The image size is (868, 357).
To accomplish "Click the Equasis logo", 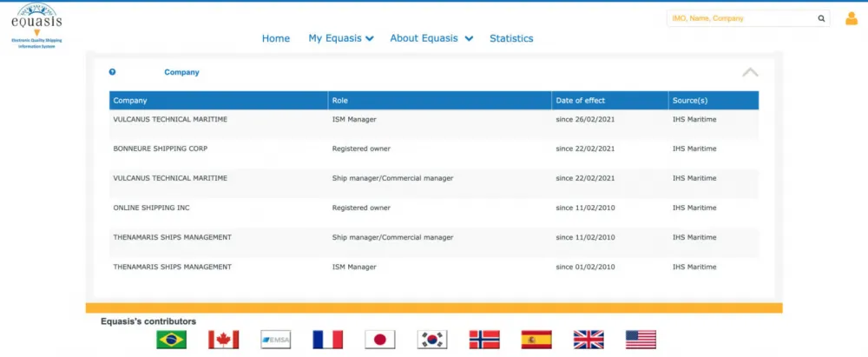I will coord(37,25).
